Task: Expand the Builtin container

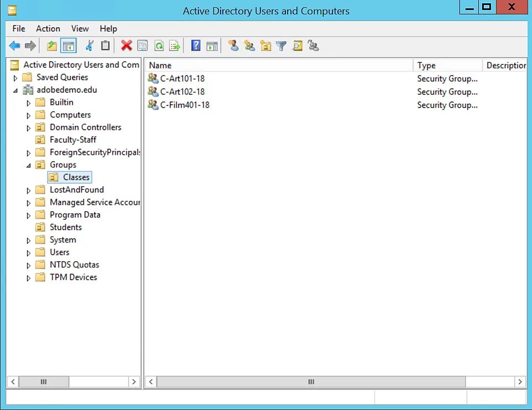Action: (28, 103)
